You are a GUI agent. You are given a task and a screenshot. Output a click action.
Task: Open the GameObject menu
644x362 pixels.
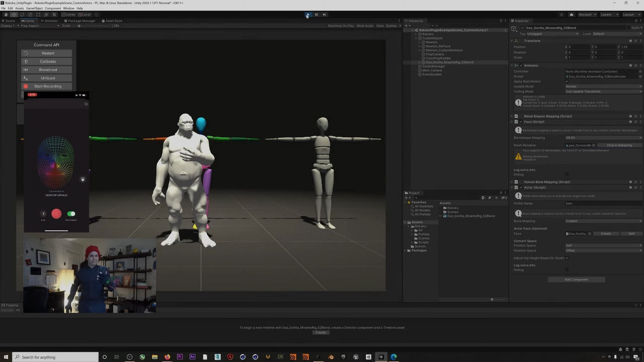(x=34, y=8)
